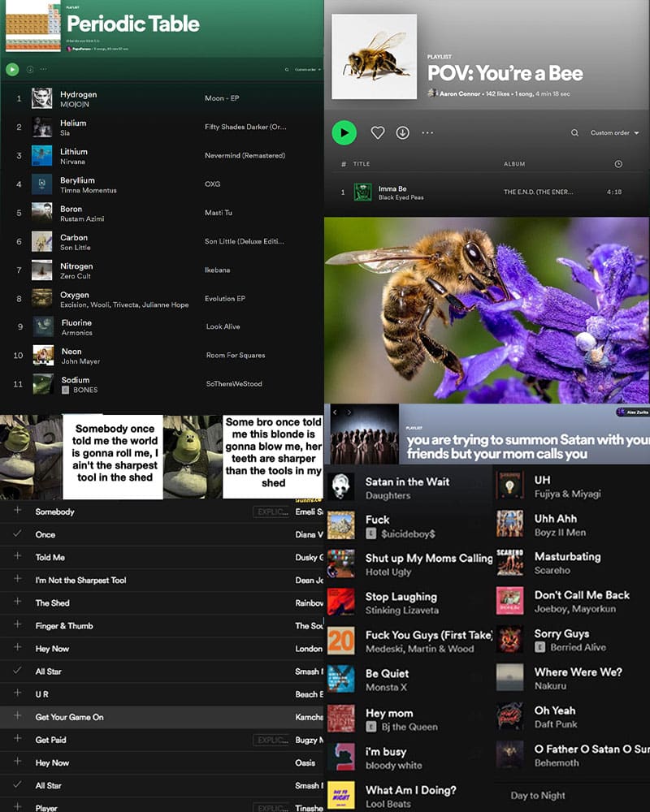
Task: Open the Ikebana album link
Action: click(x=217, y=270)
